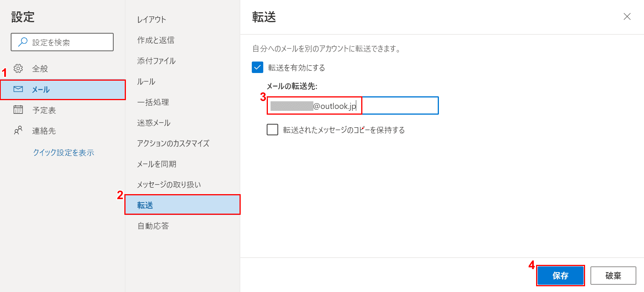644x292 pixels.
Task: Click the 破棄 button
Action: (613, 276)
